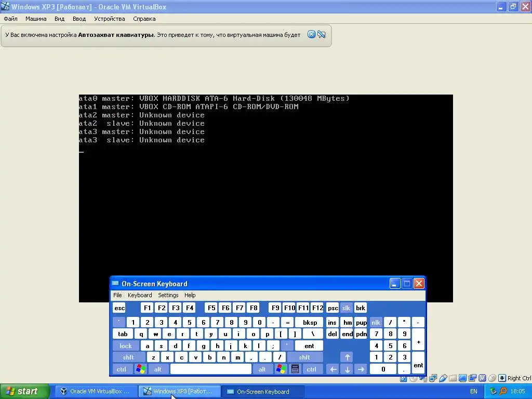Click the F1 function key

click(147, 308)
